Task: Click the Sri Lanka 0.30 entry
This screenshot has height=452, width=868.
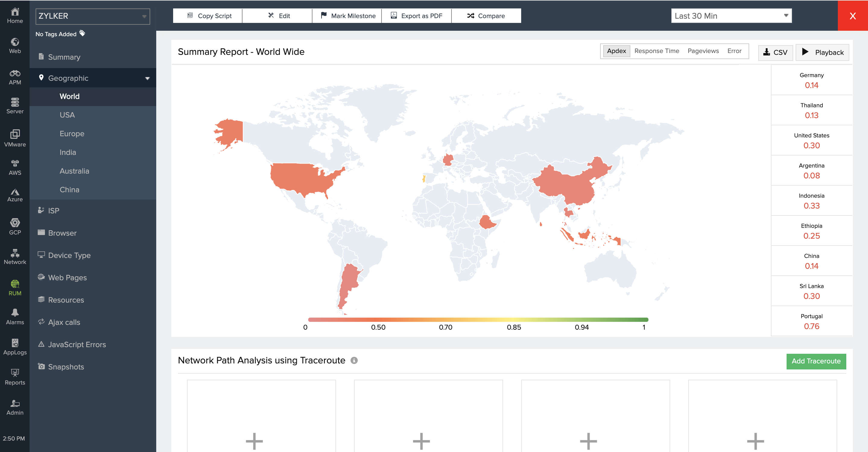Action: click(x=811, y=291)
